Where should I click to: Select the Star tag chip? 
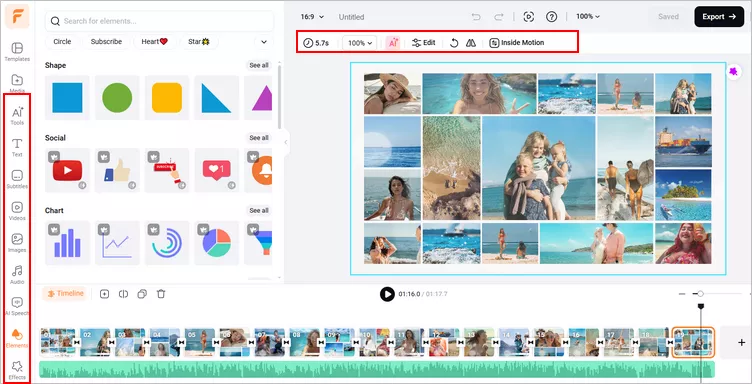click(x=199, y=42)
